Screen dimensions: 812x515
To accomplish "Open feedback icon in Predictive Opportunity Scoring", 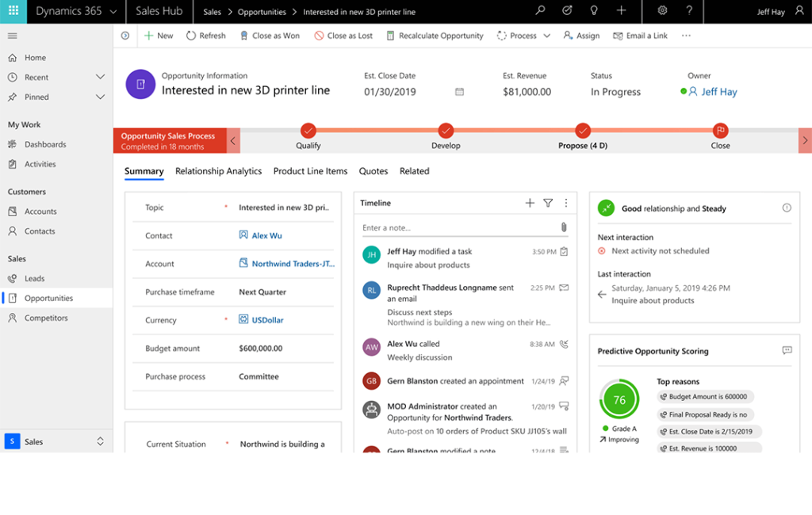I will pyautogui.click(x=787, y=350).
